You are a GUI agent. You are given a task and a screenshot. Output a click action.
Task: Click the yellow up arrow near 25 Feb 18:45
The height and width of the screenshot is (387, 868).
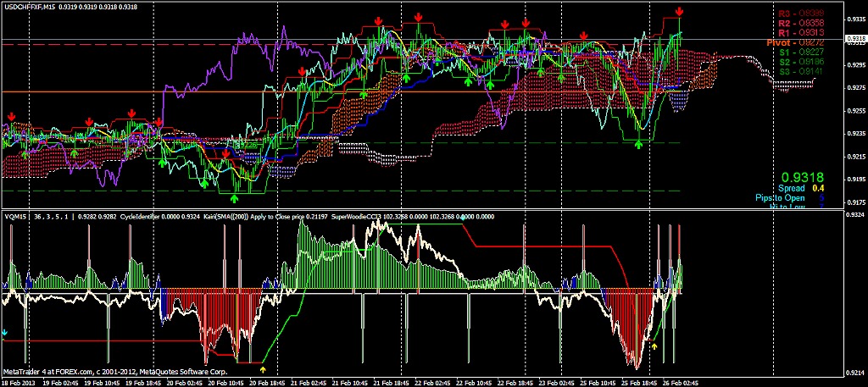pos(654,346)
